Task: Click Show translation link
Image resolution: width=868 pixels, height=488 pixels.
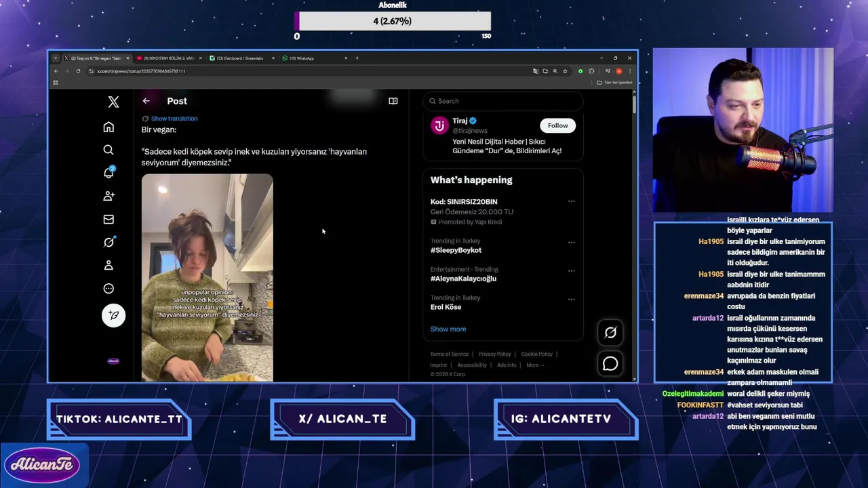Action: click(174, 119)
